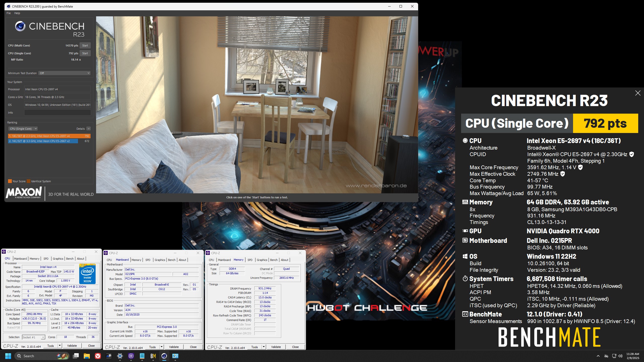Select CPU tab in CPU-Z Mainboard window

click(109, 260)
